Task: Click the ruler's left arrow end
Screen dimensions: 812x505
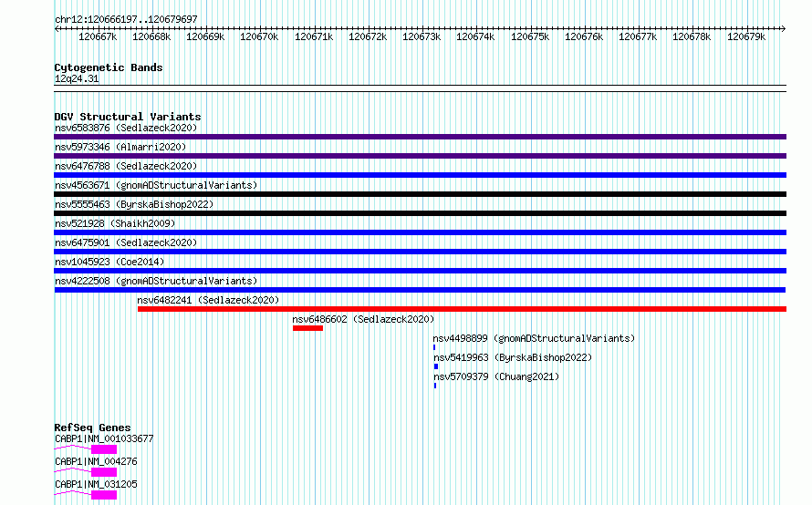Action: point(57,28)
